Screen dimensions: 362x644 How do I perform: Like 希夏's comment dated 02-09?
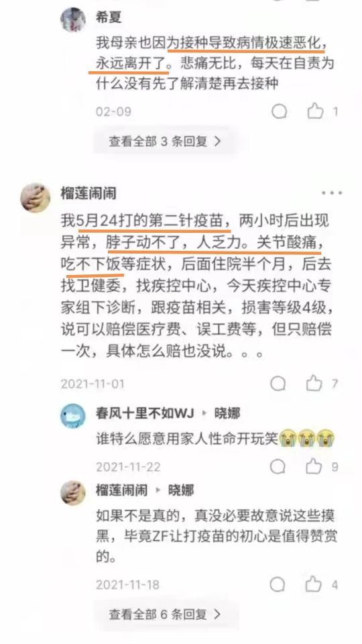tap(315, 111)
